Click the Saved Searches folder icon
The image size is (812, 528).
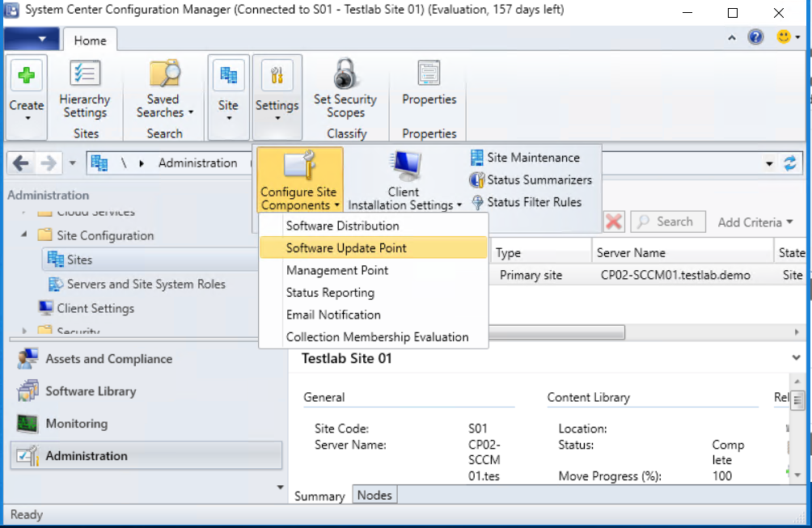click(164, 74)
